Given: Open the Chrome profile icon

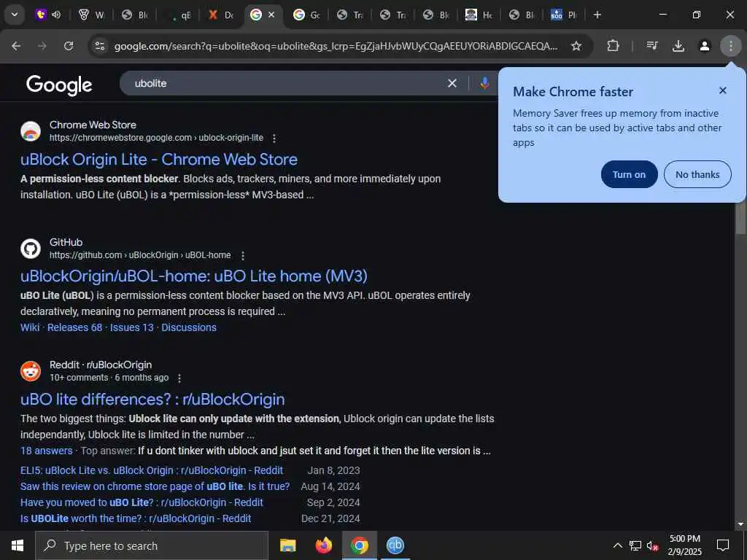Looking at the screenshot, I should click(x=705, y=46).
